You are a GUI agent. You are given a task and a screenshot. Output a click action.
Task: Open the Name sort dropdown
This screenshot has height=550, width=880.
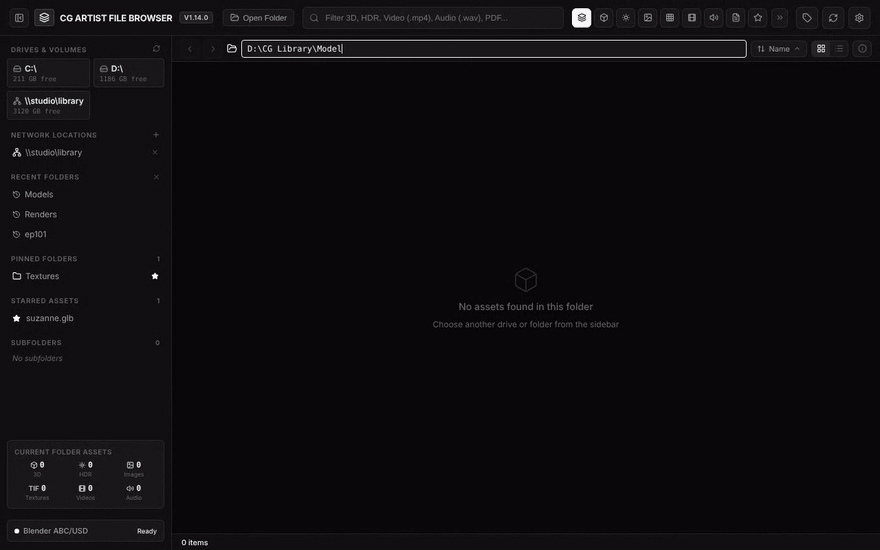tap(779, 49)
